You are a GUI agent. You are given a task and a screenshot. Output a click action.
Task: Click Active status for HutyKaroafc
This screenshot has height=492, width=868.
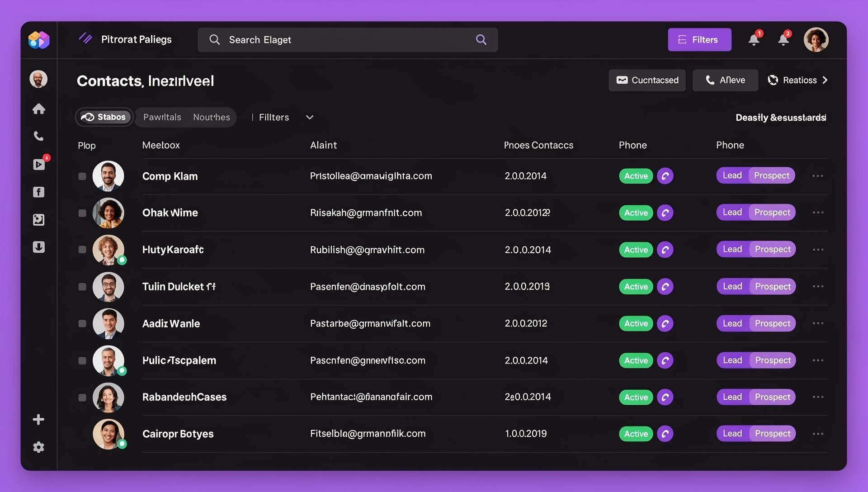tap(636, 250)
